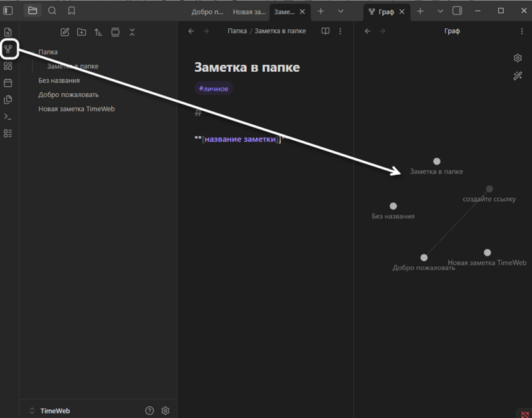
Task: Toggle the left sidebar visibility
Action: point(8,11)
